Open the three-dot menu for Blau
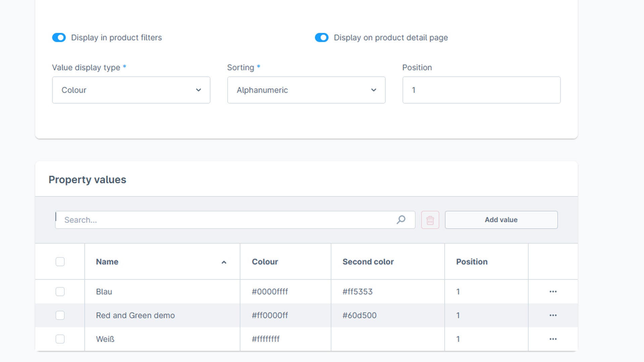644x362 pixels. point(553,292)
